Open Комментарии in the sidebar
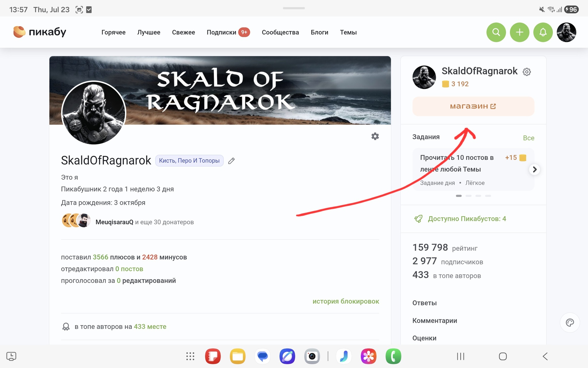The image size is (588, 368). (x=435, y=321)
